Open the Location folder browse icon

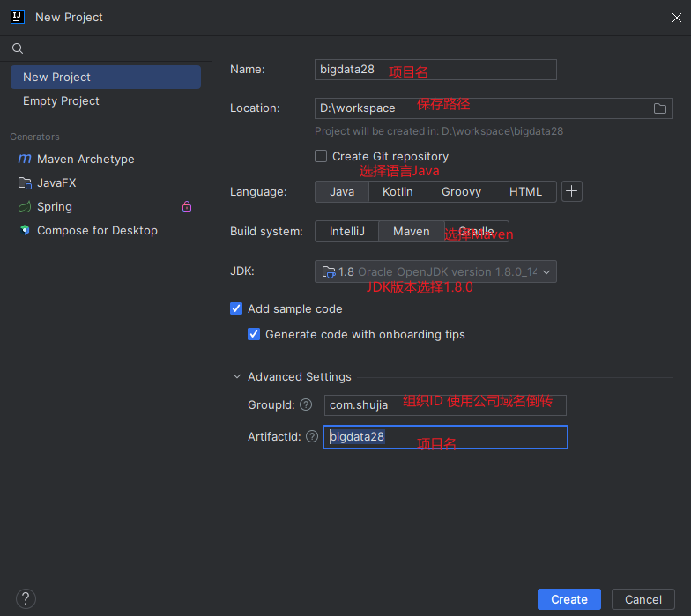click(x=659, y=108)
